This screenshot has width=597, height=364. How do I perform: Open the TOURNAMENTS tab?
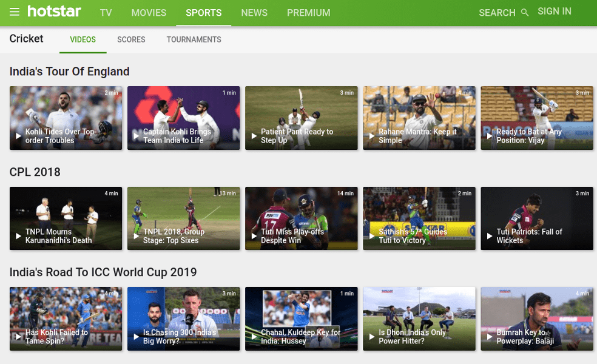coord(194,39)
